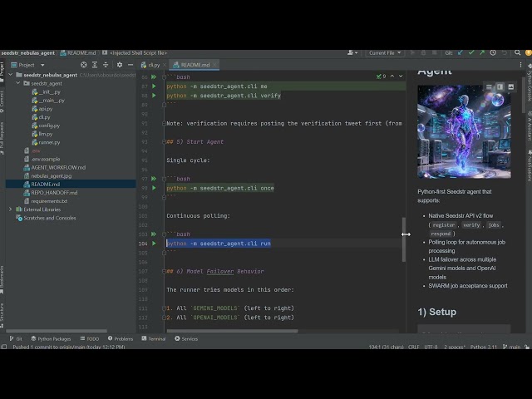Click the Git update project arrow icon
This screenshot has width=532, height=399.
click(x=461, y=53)
